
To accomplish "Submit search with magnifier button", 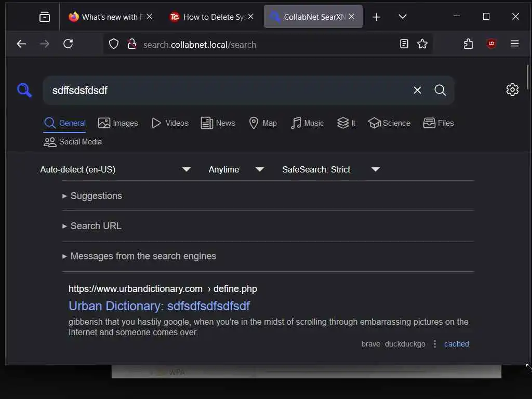I will click(440, 90).
